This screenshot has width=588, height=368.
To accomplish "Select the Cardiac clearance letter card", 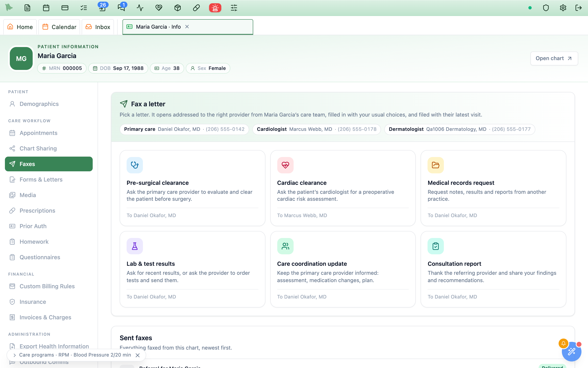I will click(x=343, y=188).
